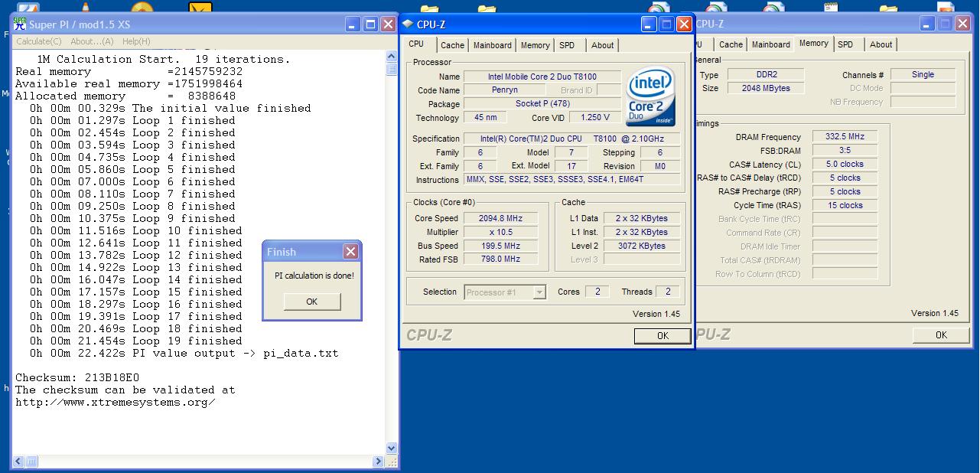
Task: Close the Finish dialog with its X button
Action: (x=350, y=251)
